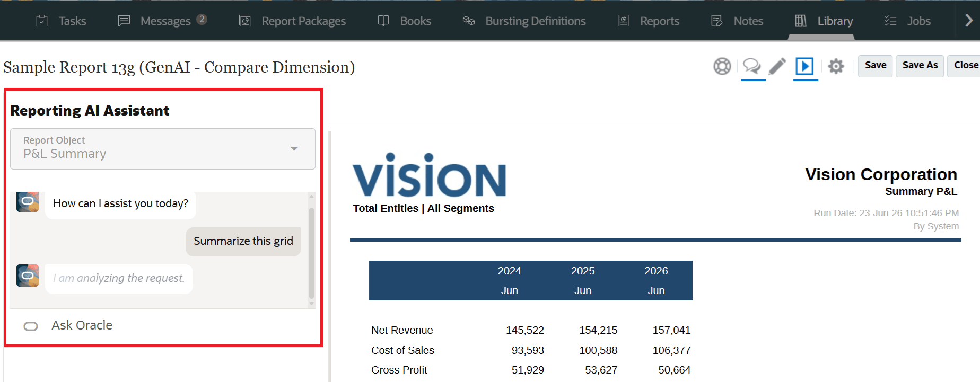Toggle the Reporting AI Assistant chat icon
Screen dimensions: 980x382
click(751, 66)
